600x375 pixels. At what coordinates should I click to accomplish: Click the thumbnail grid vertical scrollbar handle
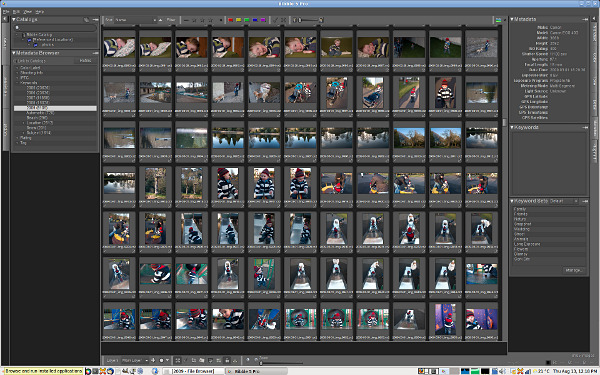(x=504, y=122)
